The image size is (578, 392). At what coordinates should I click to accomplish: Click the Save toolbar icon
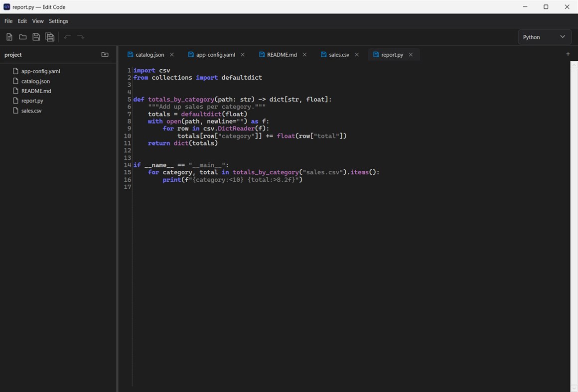tap(36, 37)
